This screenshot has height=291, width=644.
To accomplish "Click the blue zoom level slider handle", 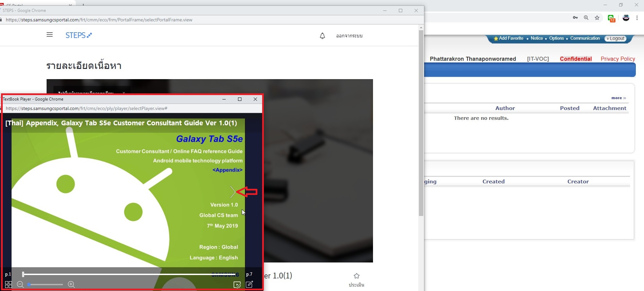I will tap(29, 285).
